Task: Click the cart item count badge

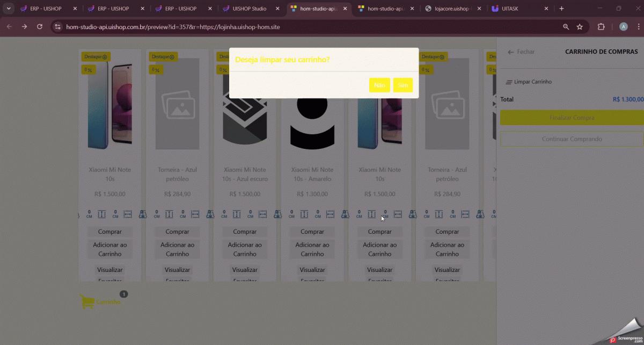Action: pyautogui.click(x=124, y=294)
